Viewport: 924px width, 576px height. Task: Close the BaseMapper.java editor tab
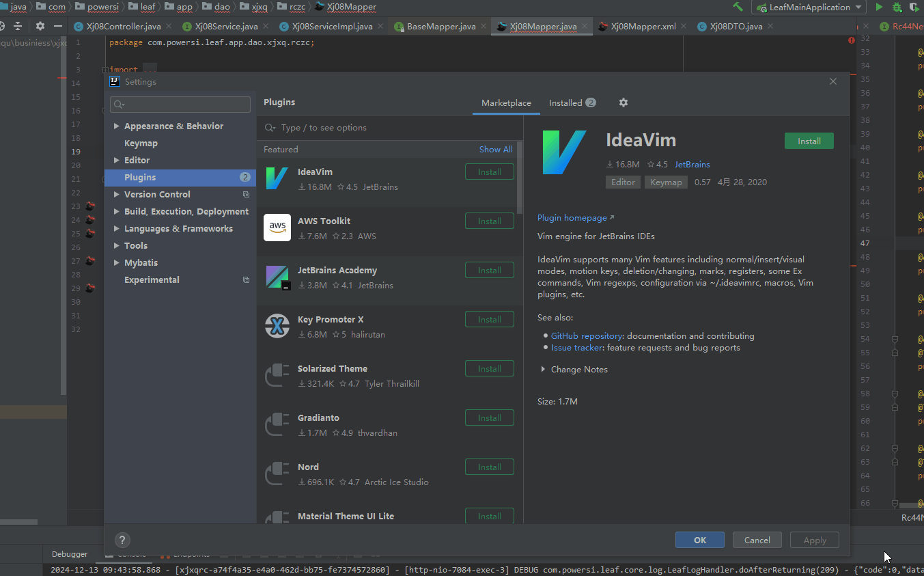484,27
